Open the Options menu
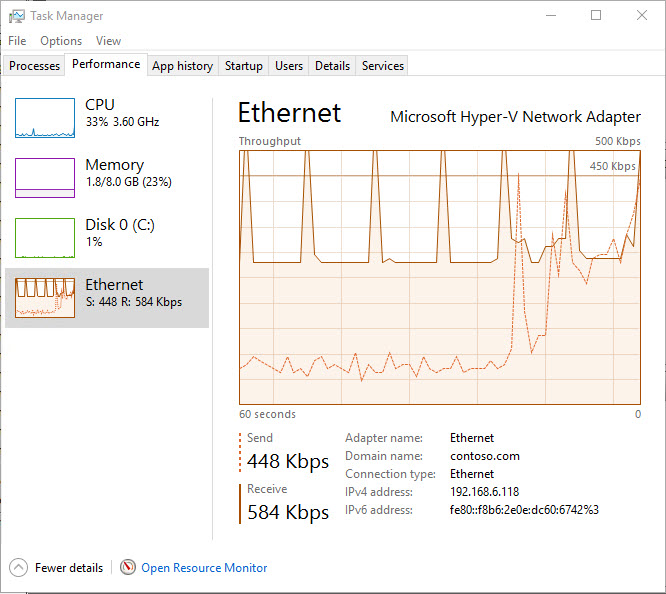This screenshot has height=594, width=666. [x=61, y=41]
